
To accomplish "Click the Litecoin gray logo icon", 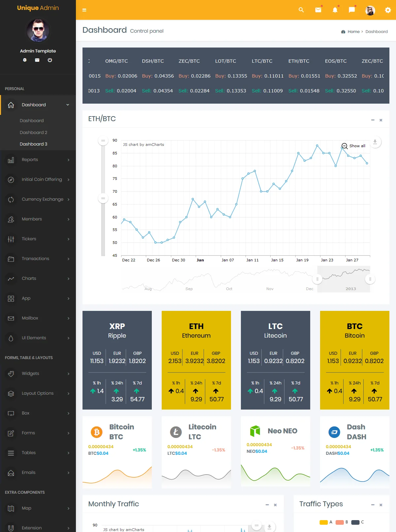I will tap(176, 432).
